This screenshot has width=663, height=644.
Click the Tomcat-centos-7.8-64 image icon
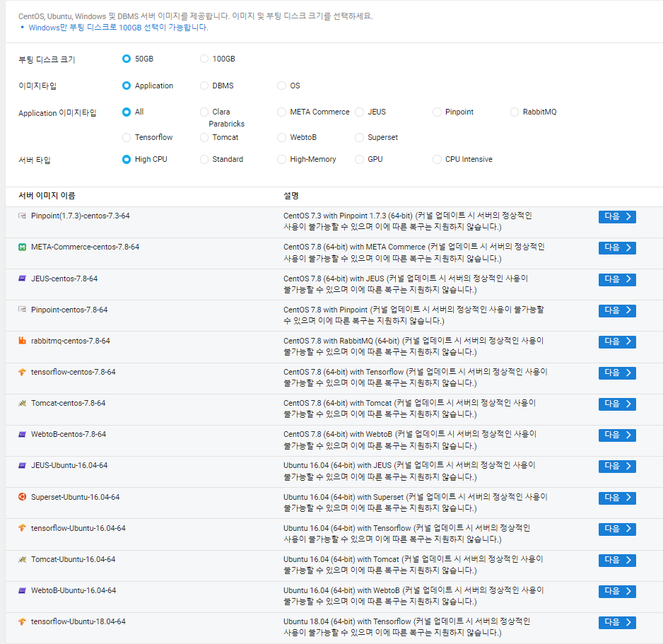click(23, 403)
